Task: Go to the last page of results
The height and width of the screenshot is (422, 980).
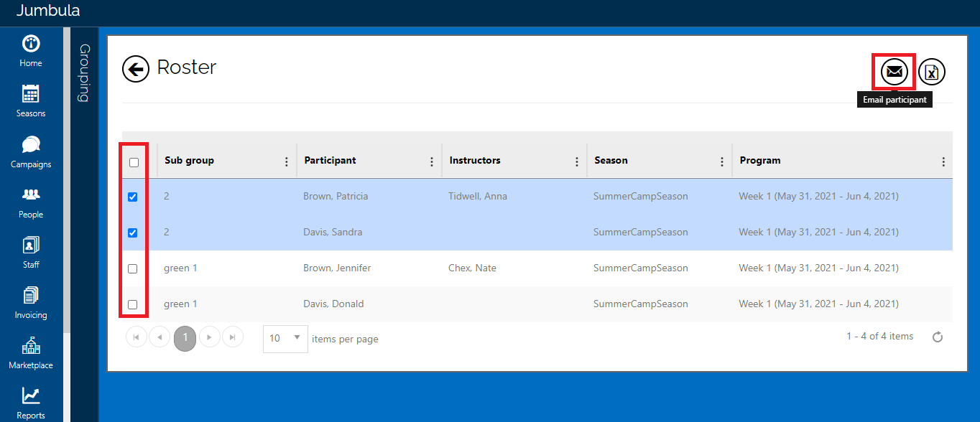Action: pyautogui.click(x=232, y=337)
